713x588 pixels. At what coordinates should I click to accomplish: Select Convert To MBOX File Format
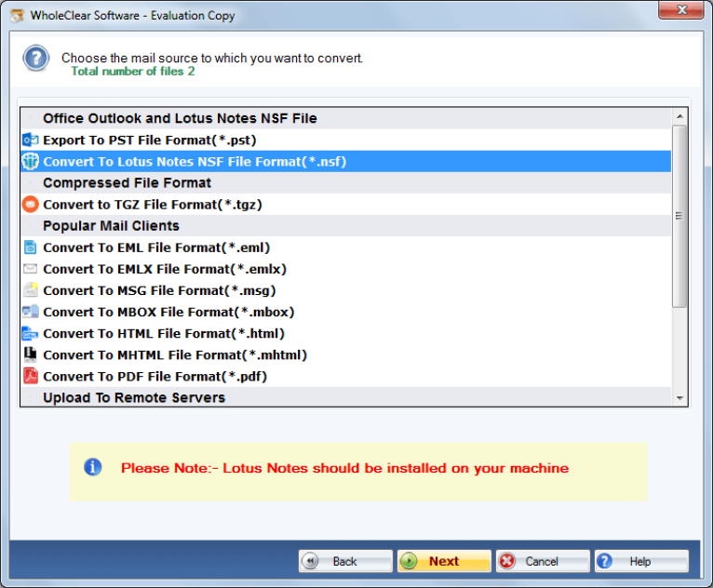(x=345, y=312)
